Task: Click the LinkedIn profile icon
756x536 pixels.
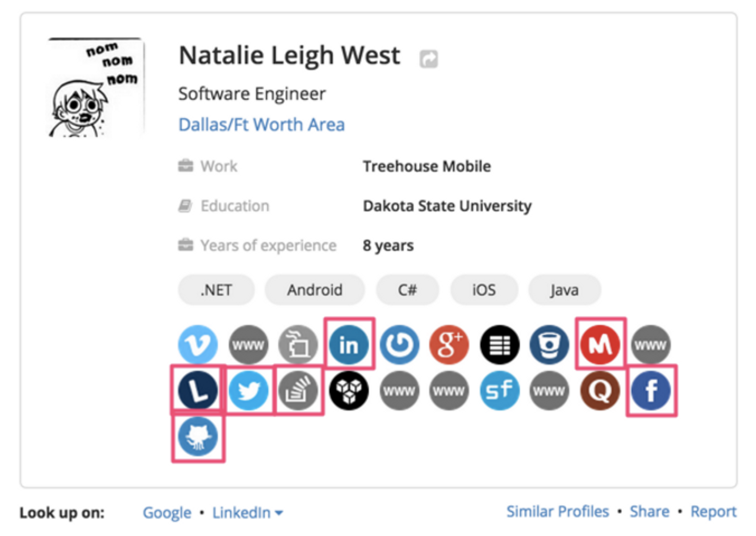Action: [349, 344]
